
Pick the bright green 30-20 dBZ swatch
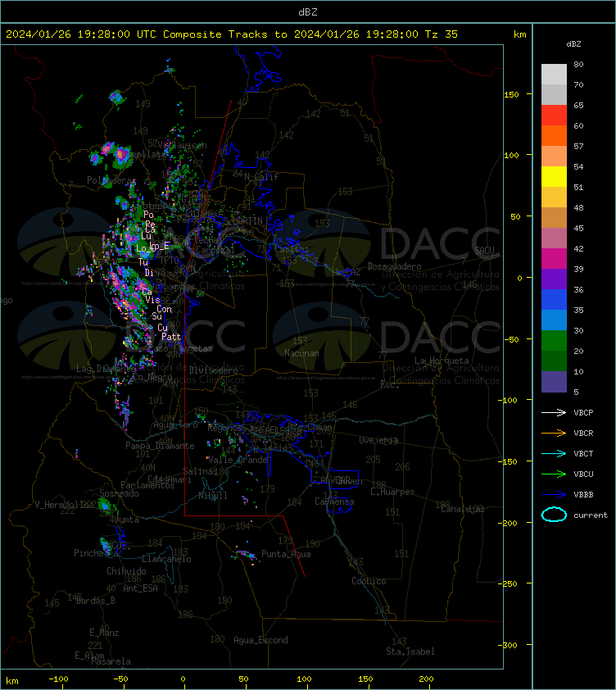(554, 341)
